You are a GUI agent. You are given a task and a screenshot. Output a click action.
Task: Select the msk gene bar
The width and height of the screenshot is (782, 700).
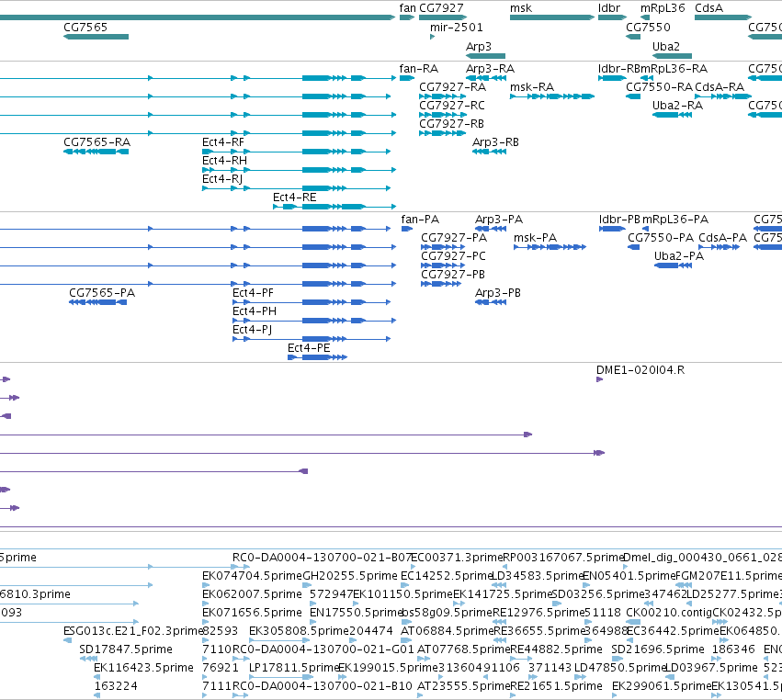click(x=552, y=17)
